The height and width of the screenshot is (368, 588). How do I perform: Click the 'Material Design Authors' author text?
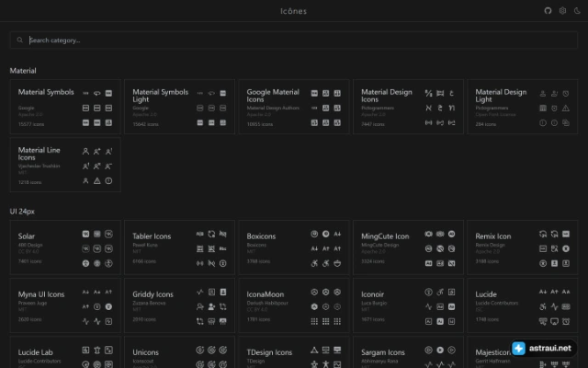pyautogui.click(x=273, y=108)
